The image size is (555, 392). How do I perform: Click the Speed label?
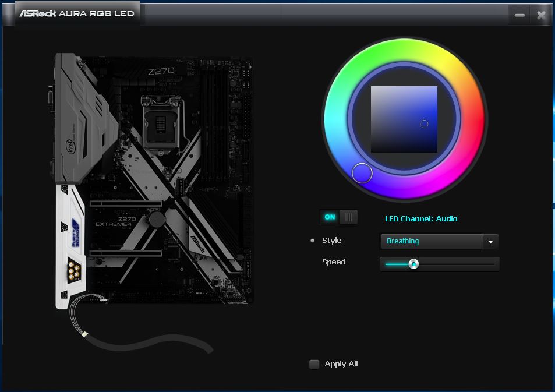[x=334, y=262]
